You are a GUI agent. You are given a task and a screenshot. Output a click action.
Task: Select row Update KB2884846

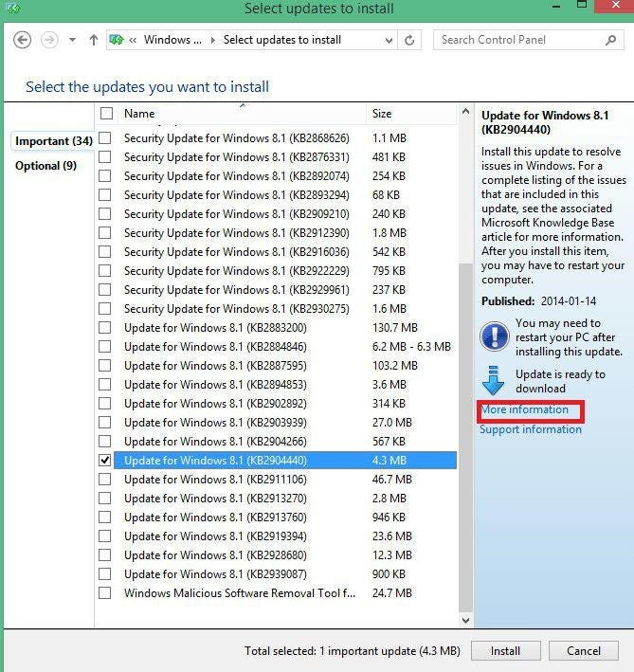[285, 346]
